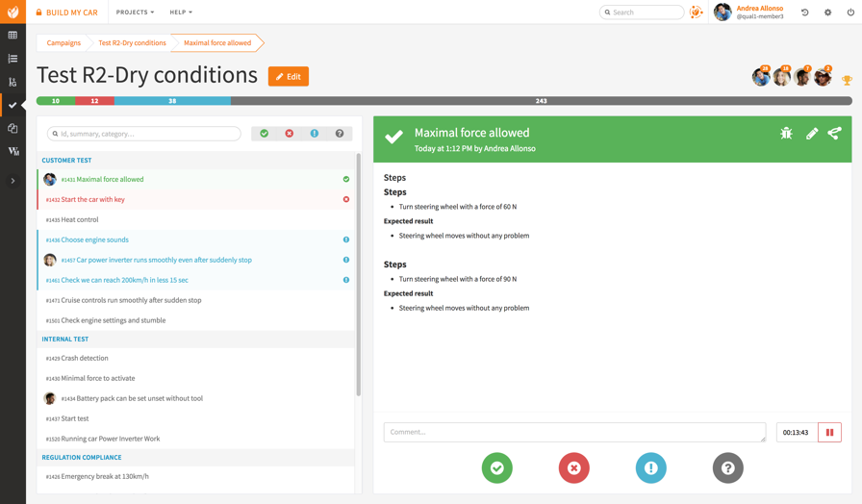
Task: Select the checkmark test management sidebar icon
Action: point(13,105)
